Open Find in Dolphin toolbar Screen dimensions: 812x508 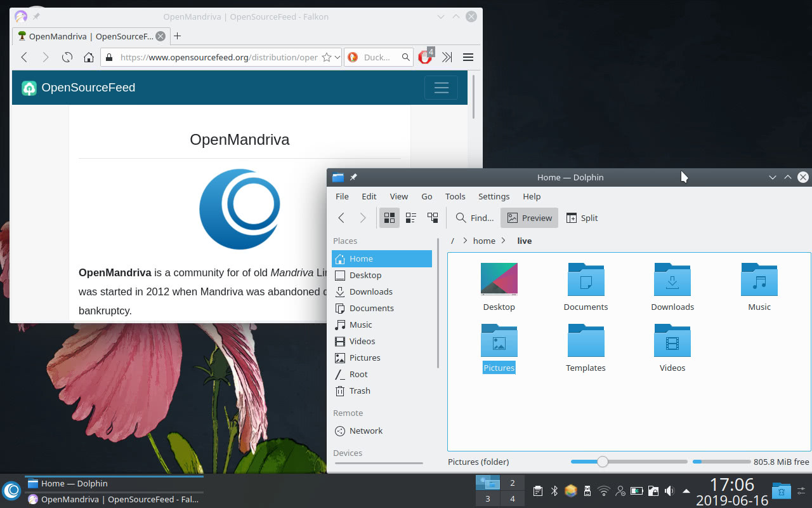pos(475,218)
